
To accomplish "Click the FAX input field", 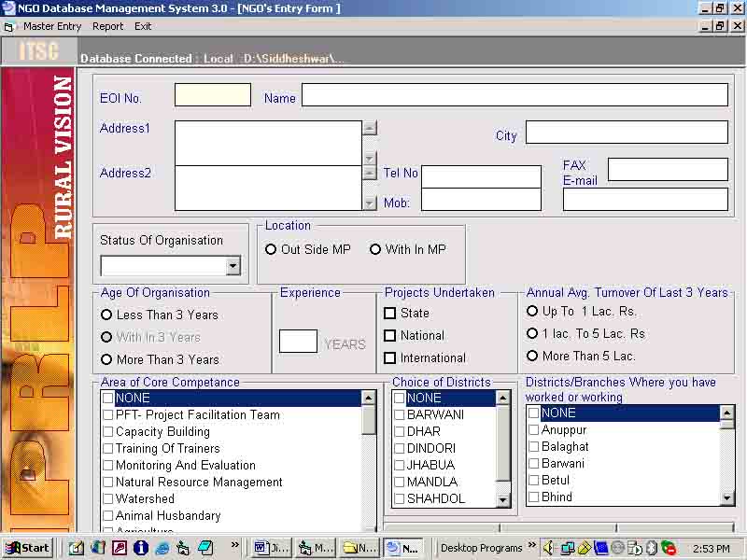I will click(x=668, y=170).
